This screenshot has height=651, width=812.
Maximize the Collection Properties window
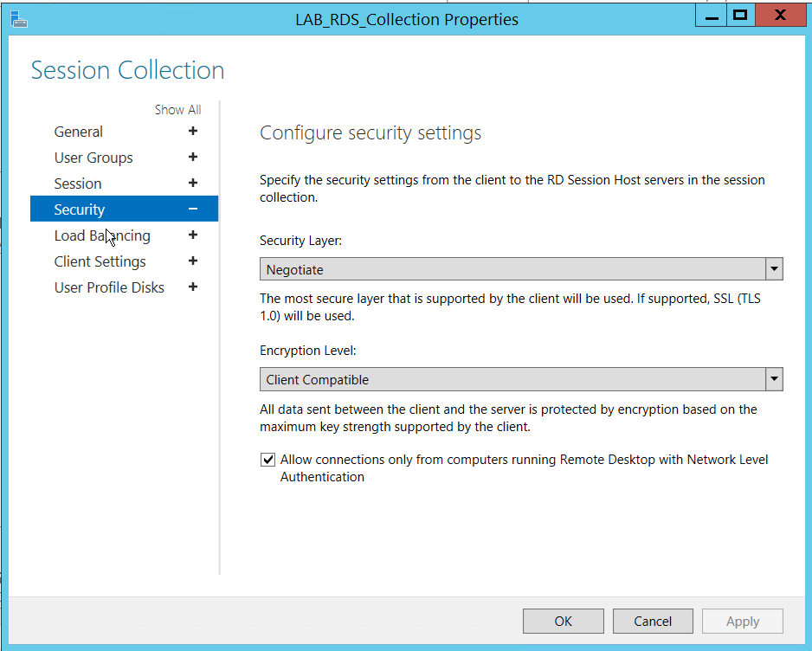click(739, 15)
